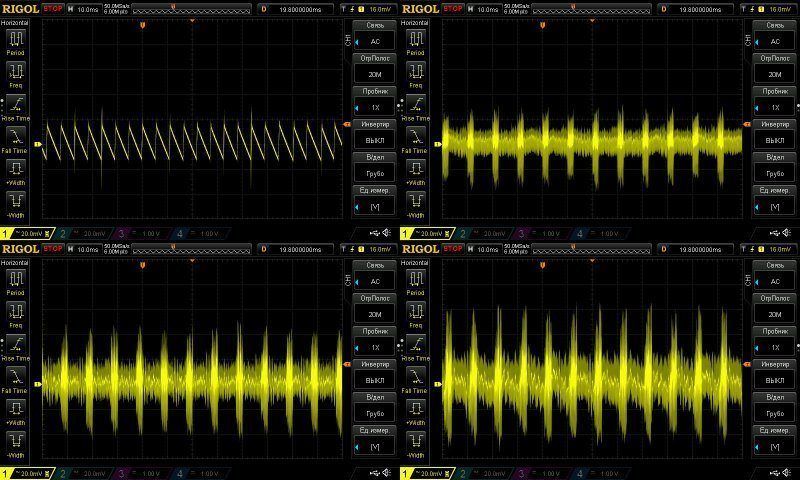Viewport: 800px width, 480px height.
Task: Click STOP indicator in bottom-right scope screen
Action: 453,249
